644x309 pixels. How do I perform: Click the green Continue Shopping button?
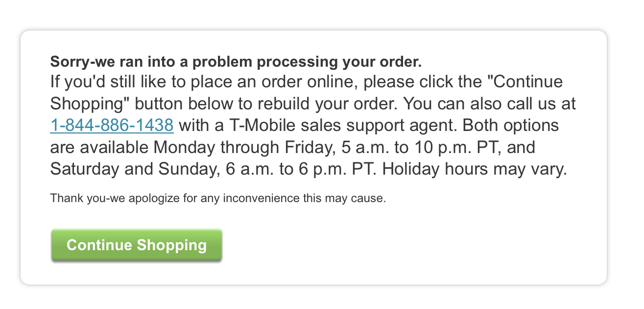pyautogui.click(x=137, y=245)
